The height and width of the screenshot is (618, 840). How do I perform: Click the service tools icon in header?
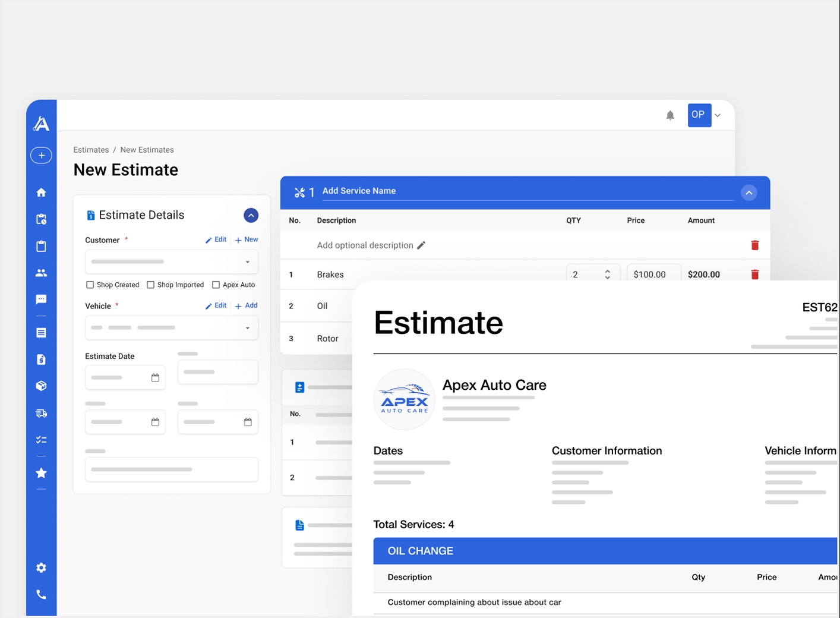pos(299,193)
